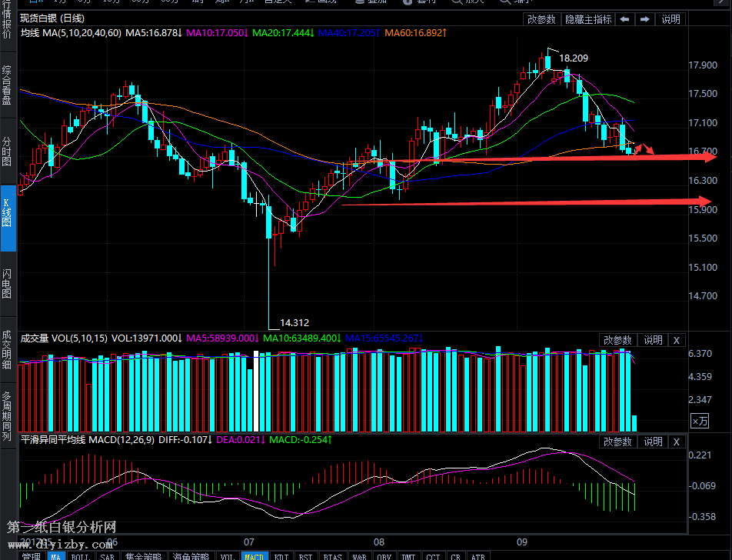Open 改参数 for the volume panel

click(x=617, y=340)
